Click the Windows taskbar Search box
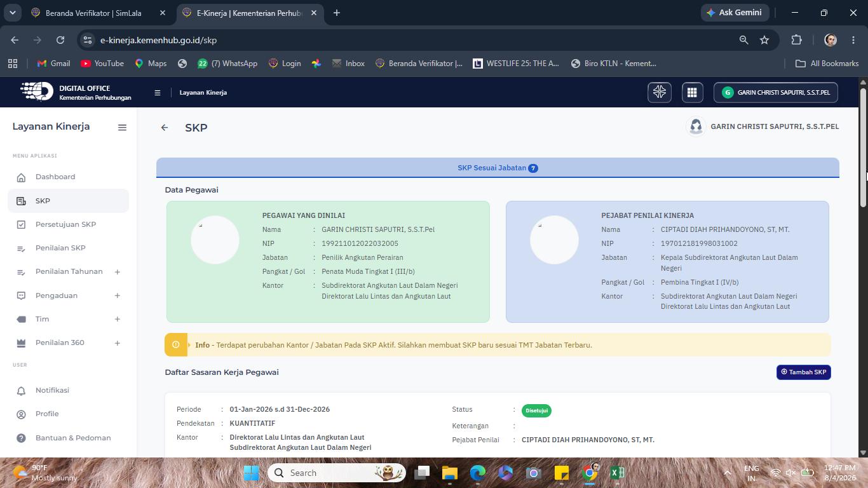The height and width of the screenshot is (488, 868). [337, 473]
